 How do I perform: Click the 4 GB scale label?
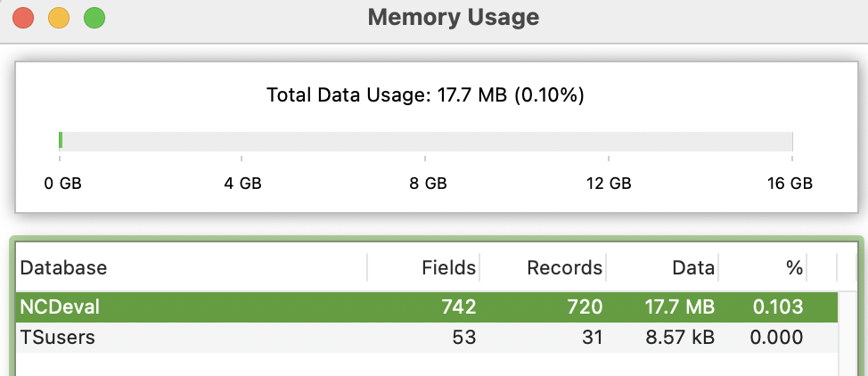(x=242, y=184)
